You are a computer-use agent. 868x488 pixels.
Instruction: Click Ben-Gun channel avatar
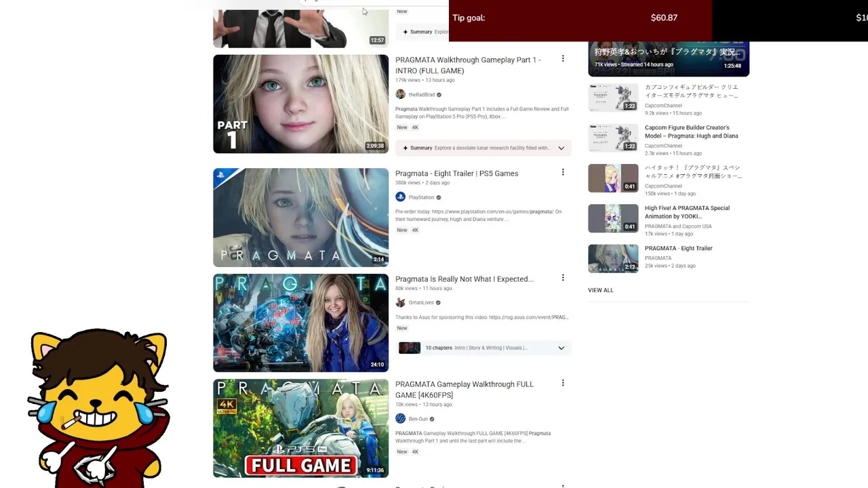tap(400, 419)
